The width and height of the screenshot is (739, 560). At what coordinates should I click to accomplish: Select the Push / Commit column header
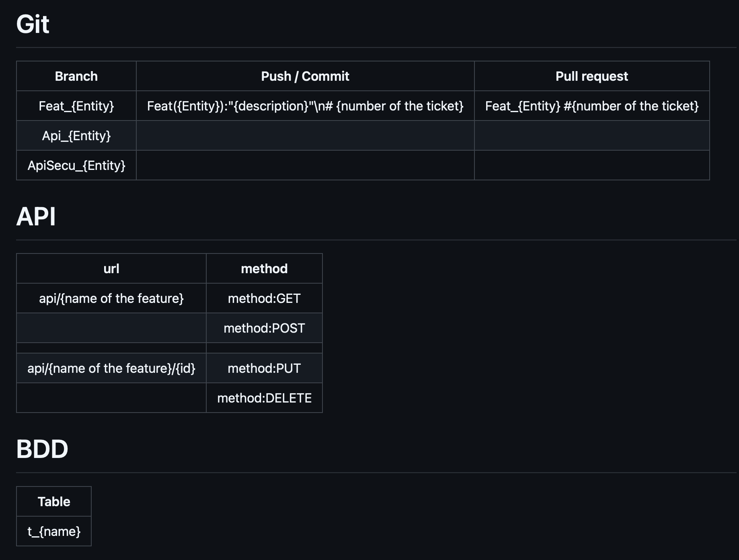coord(305,76)
